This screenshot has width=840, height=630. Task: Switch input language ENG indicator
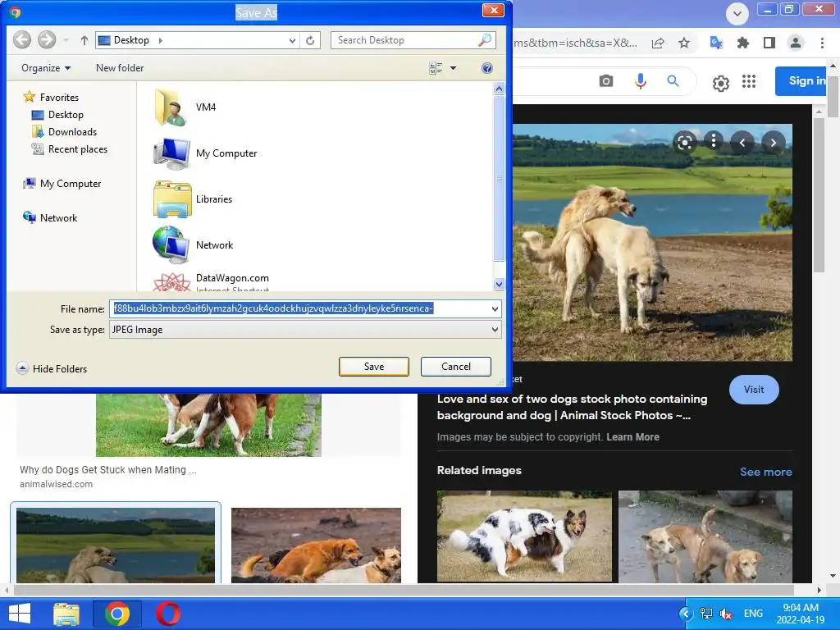click(753, 614)
